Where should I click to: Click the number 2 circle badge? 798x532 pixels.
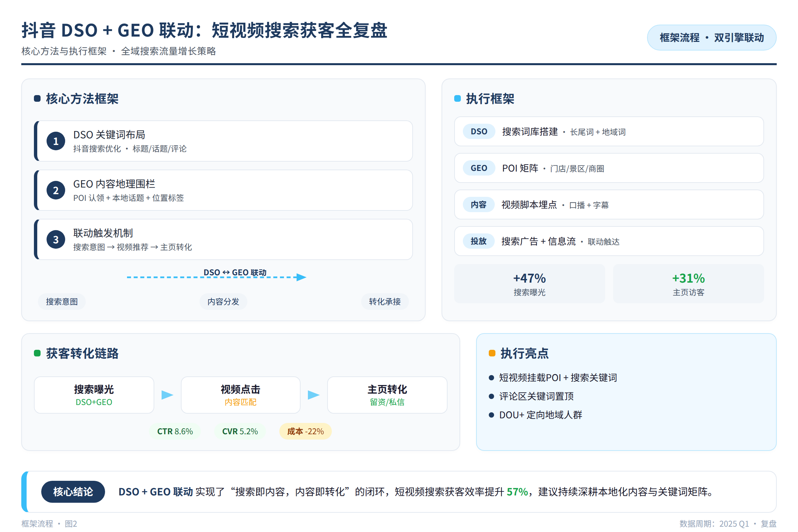coord(56,190)
